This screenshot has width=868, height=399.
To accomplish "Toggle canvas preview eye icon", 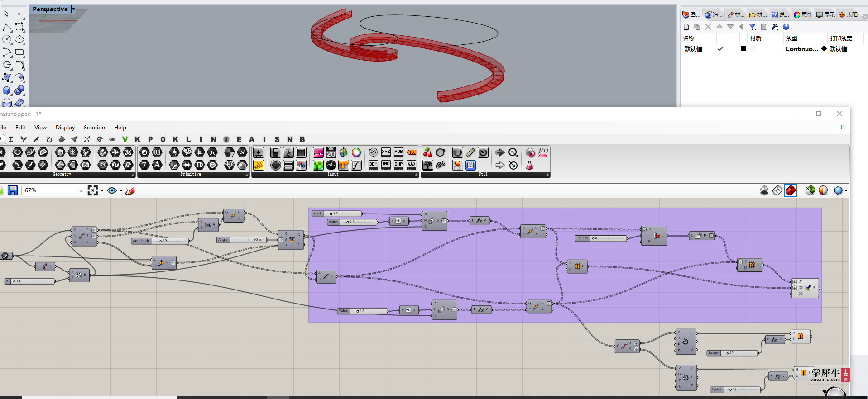I will (112, 190).
